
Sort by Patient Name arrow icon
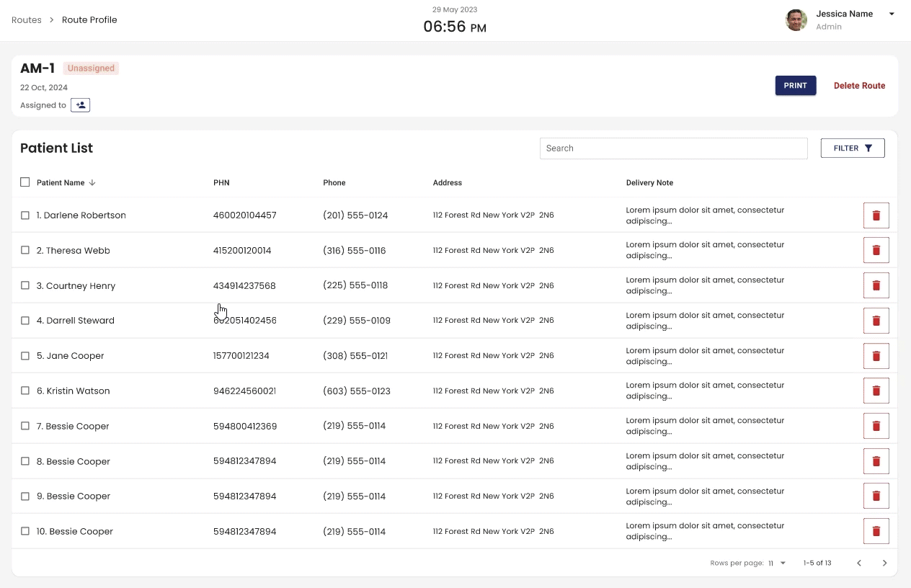coord(92,183)
